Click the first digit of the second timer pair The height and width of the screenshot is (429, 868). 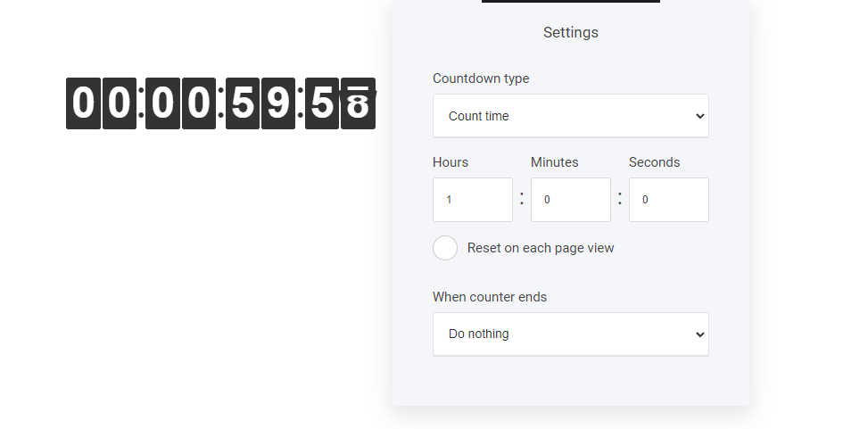point(162,103)
